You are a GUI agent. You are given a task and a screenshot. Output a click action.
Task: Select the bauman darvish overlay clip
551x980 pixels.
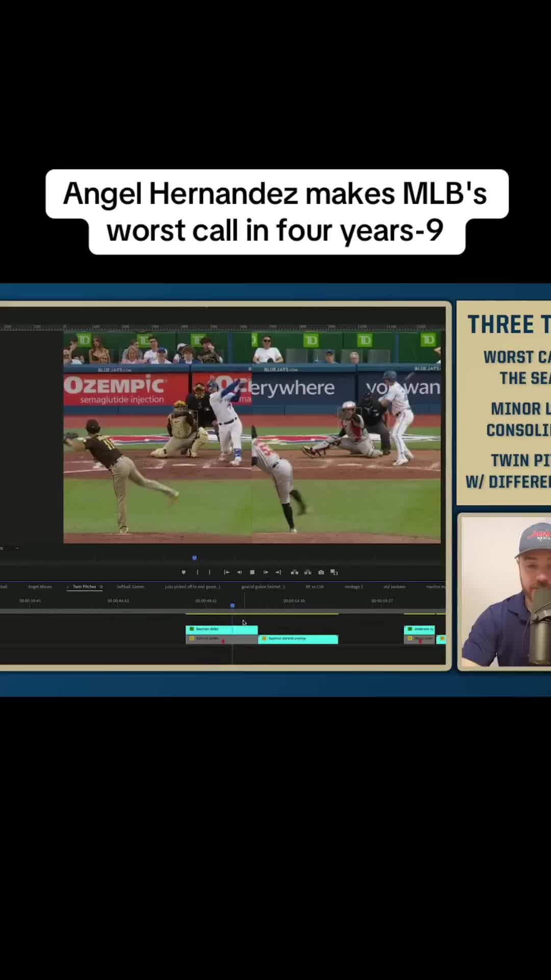298,639
